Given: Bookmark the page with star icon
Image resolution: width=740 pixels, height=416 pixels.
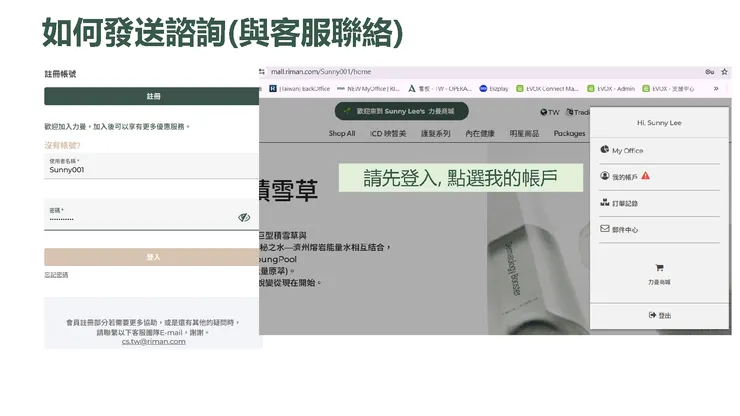Looking at the screenshot, I should click(x=724, y=72).
